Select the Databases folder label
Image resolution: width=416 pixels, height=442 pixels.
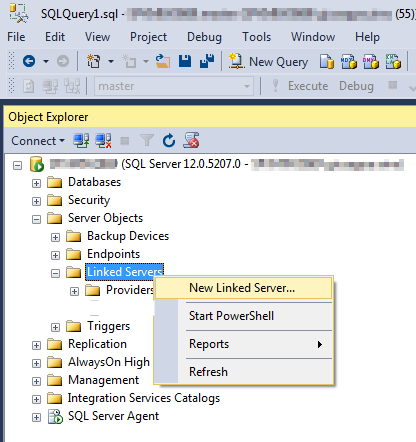pos(94,182)
